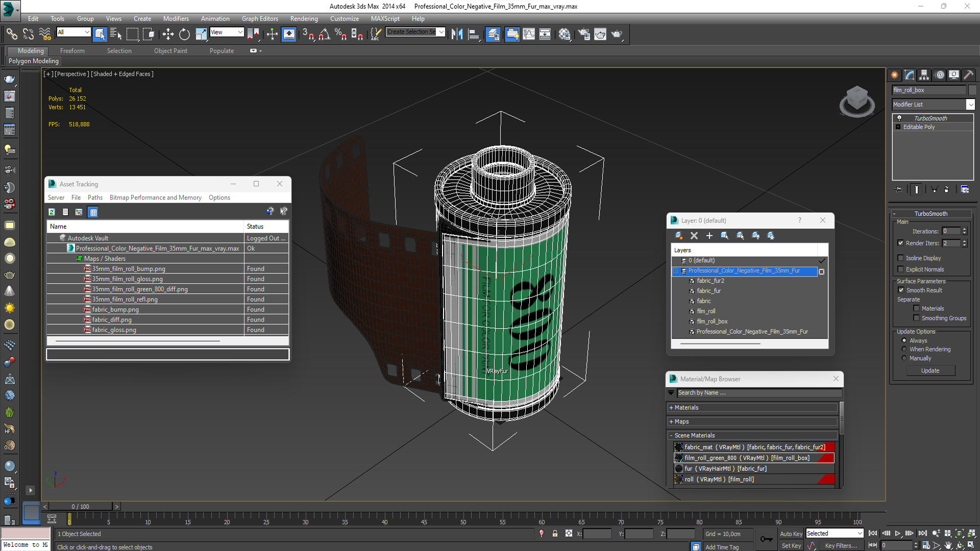Select the Always update option
The height and width of the screenshot is (551, 980).
904,341
